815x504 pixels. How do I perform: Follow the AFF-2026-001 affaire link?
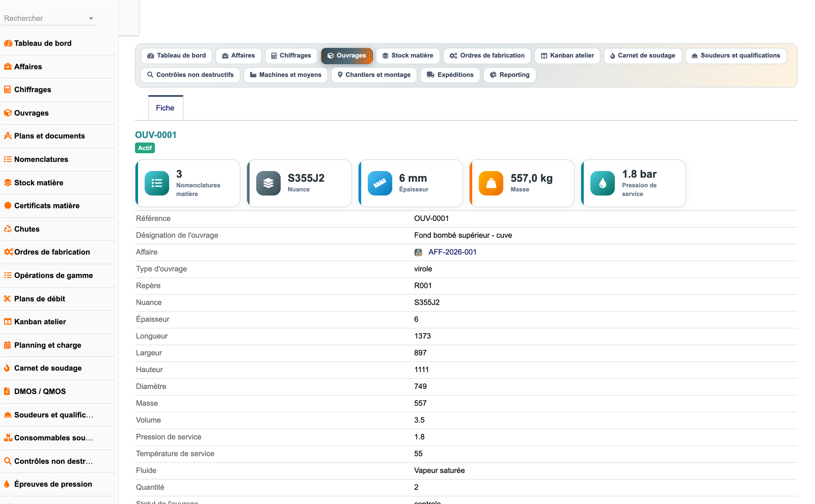[452, 252]
